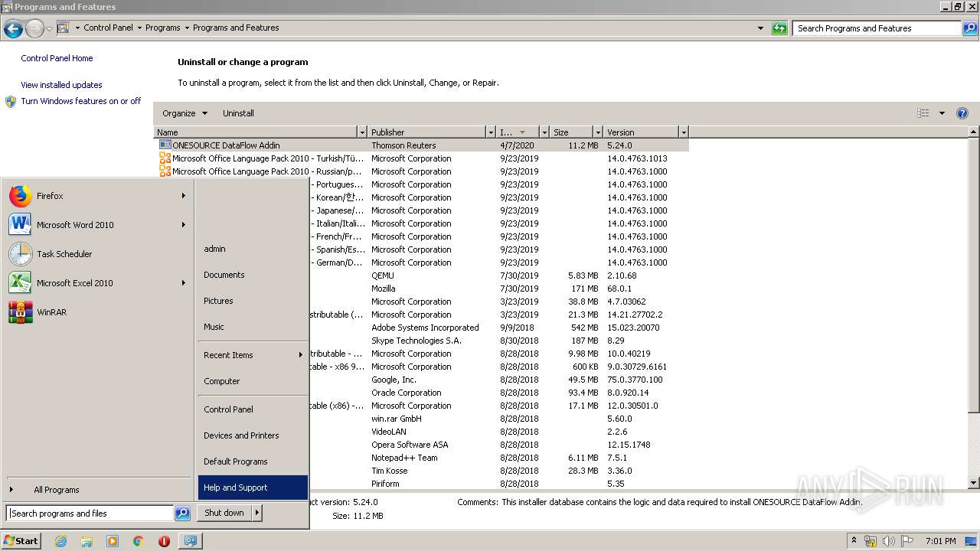Click the address bar refresh icon
The height and width of the screenshot is (551, 980).
[779, 28]
